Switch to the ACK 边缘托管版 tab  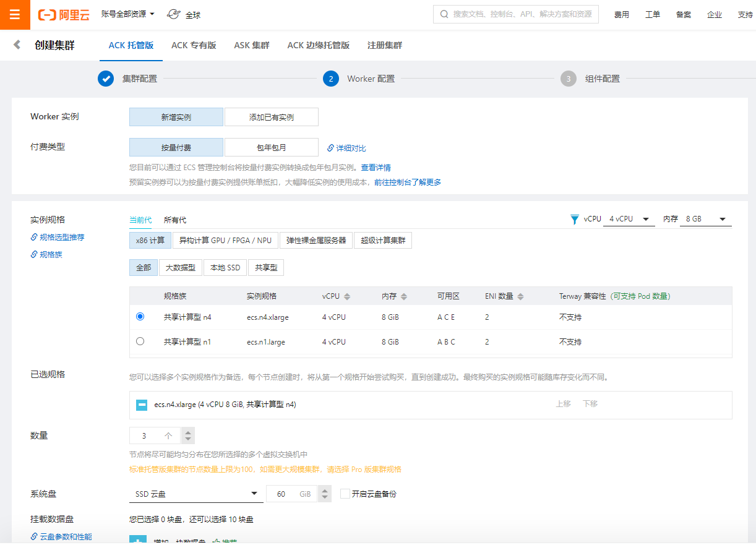tap(319, 45)
